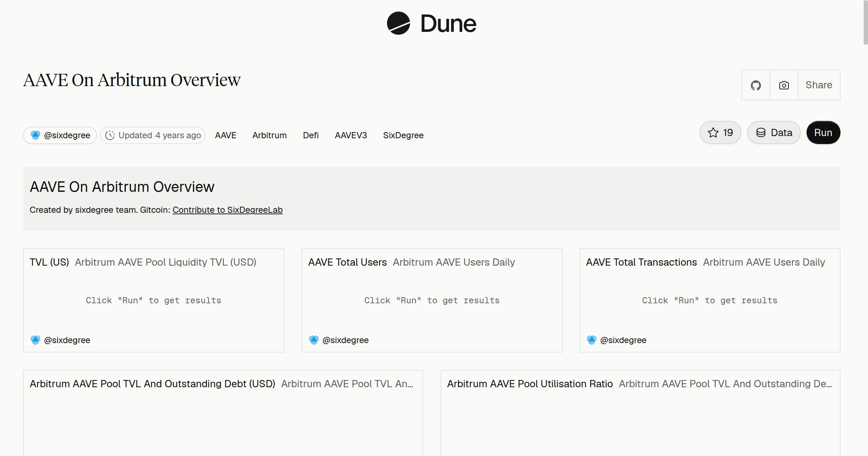Click the black Run button
The height and width of the screenshot is (456, 868).
click(823, 132)
